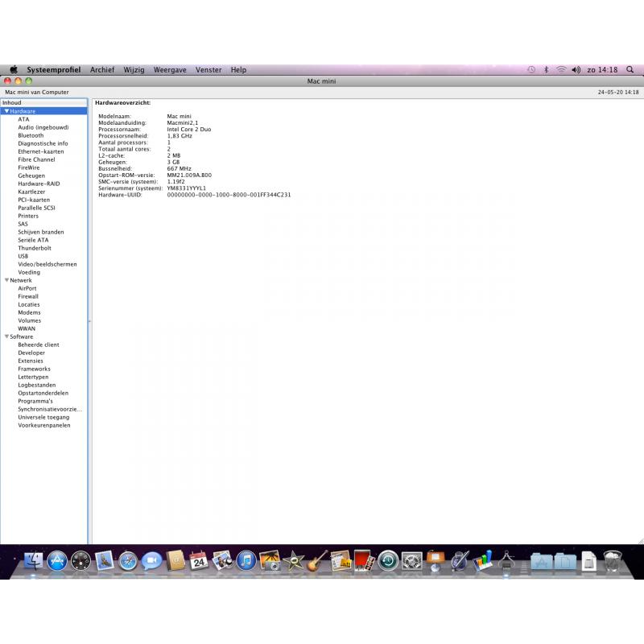Collapse the Software section triangle
The height and width of the screenshot is (644, 644).
[6, 336]
